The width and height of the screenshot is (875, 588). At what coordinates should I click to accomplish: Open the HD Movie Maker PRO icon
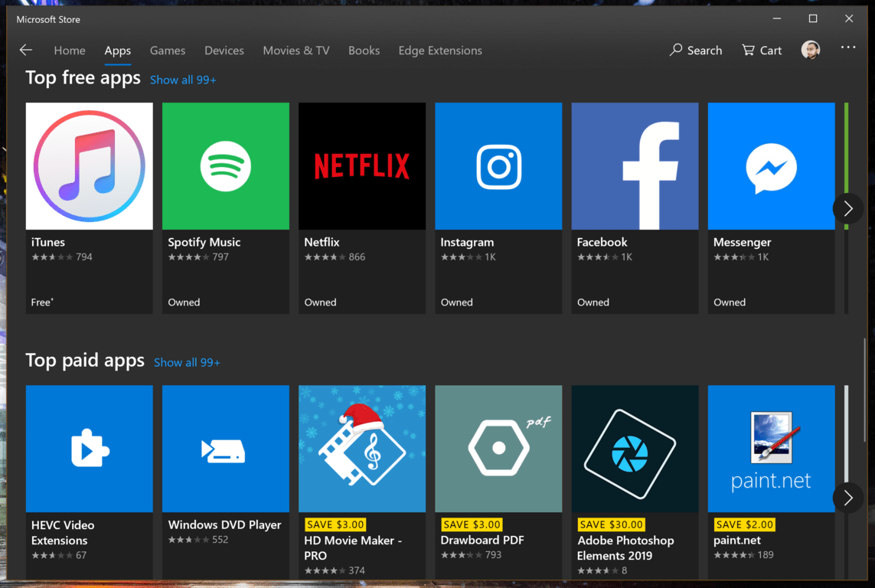pos(362,449)
